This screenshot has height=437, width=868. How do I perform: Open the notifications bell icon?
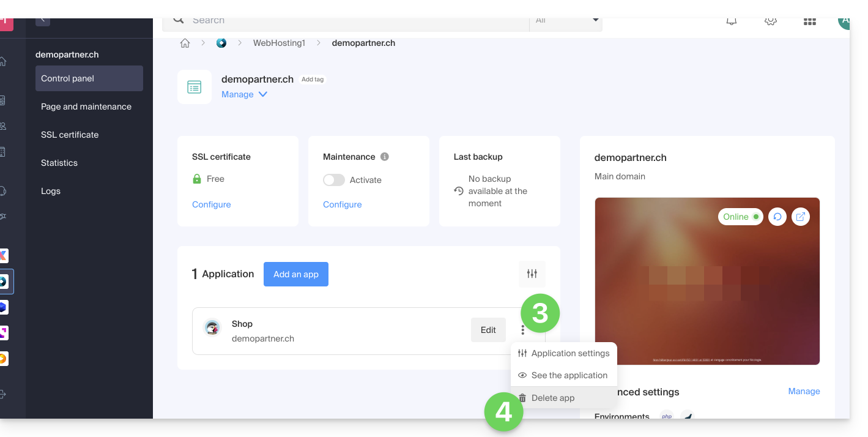click(731, 21)
